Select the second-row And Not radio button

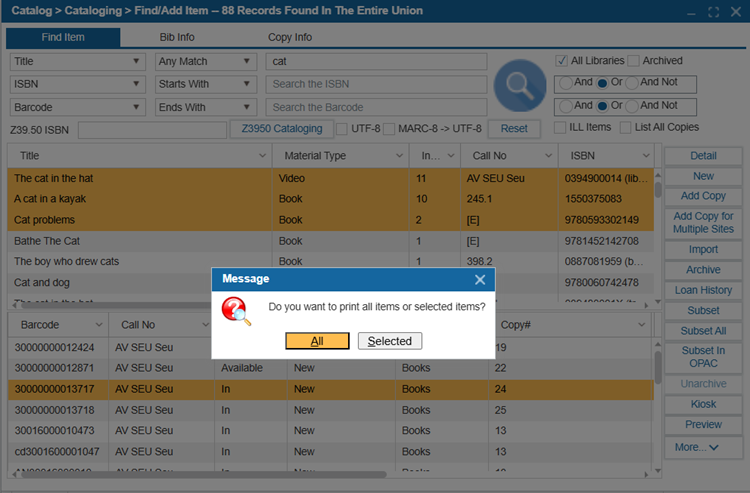[x=632, y=106]
